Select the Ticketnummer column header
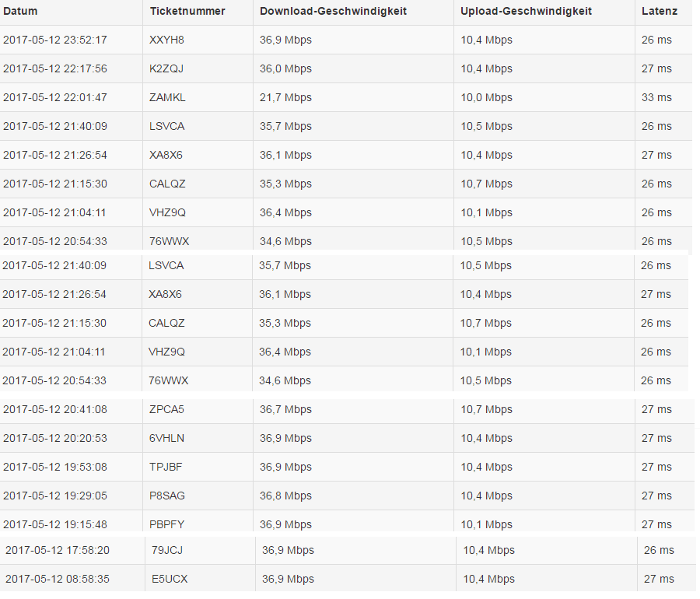Screen dimensions: 700x599 pos(187,11)
